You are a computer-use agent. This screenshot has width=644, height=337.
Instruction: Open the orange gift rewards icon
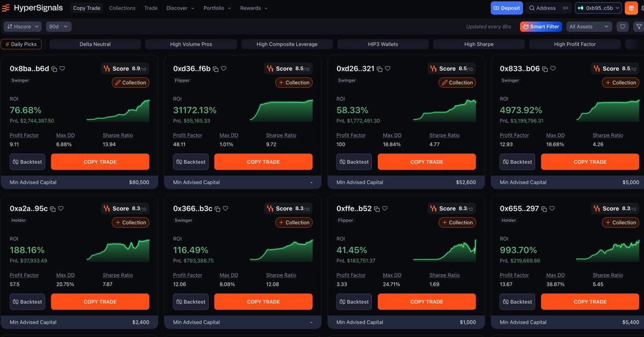pos(631,8)
